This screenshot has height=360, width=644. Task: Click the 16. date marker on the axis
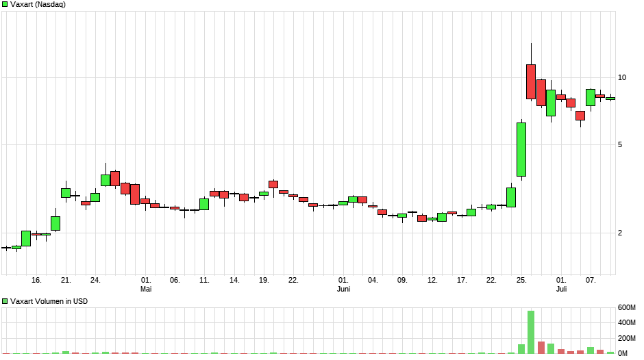coord(37,280)
